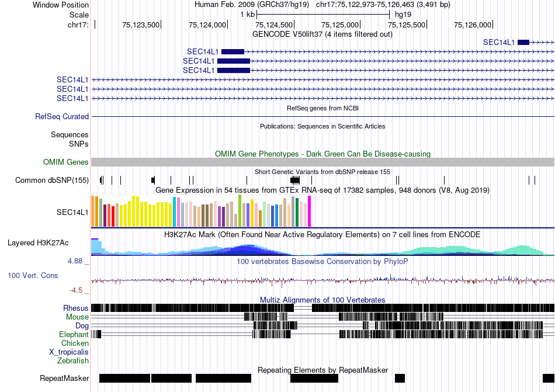Click the 75,126,000 ruler coordinate
Viewport: 555px width, 392px height.
[473, 25]
